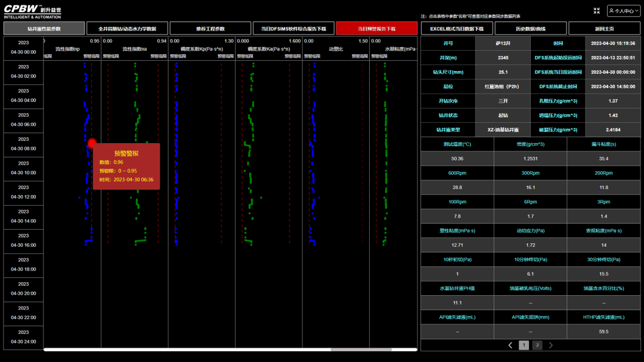Click 层位 value 红雁池组 (P2h)
The height and width of the screenshot is (362, 644).
point(502,86)
